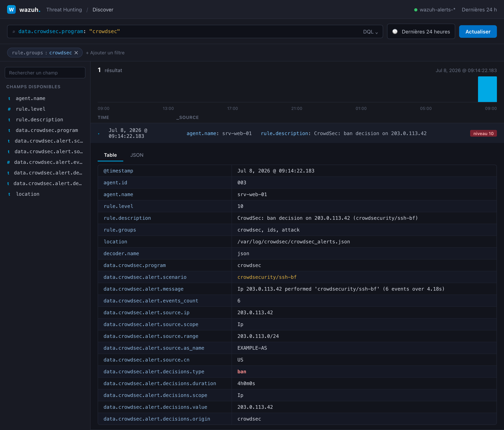
Task: Select rule.level field in sidebar
Action: tap(30, 109)
